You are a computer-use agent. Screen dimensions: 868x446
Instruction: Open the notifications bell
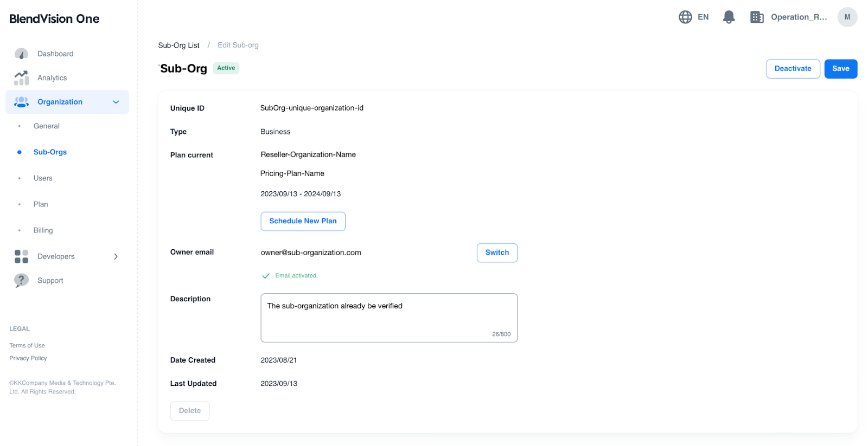(729, 17)
